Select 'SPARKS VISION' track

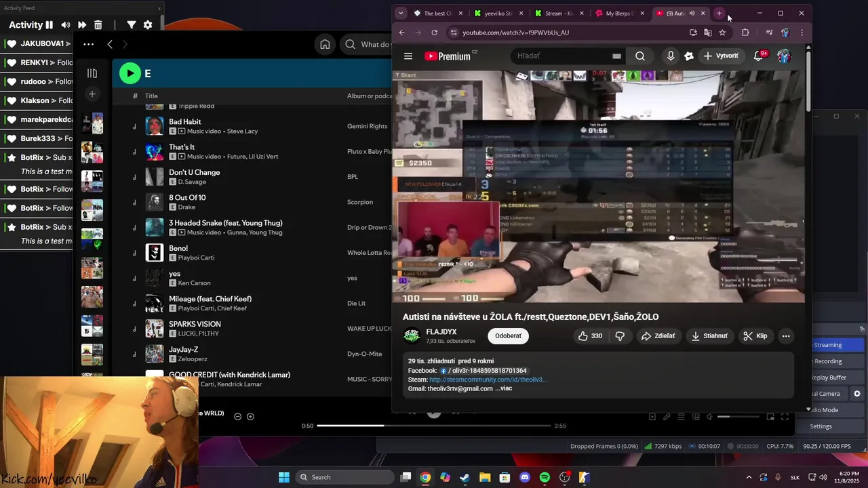point(195,324)
